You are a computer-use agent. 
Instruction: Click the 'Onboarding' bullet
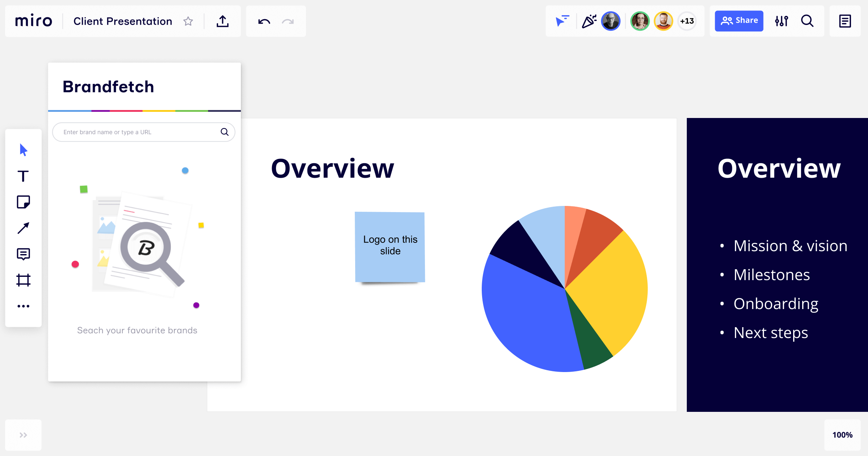pyautogui.click(x=776, y=304)
